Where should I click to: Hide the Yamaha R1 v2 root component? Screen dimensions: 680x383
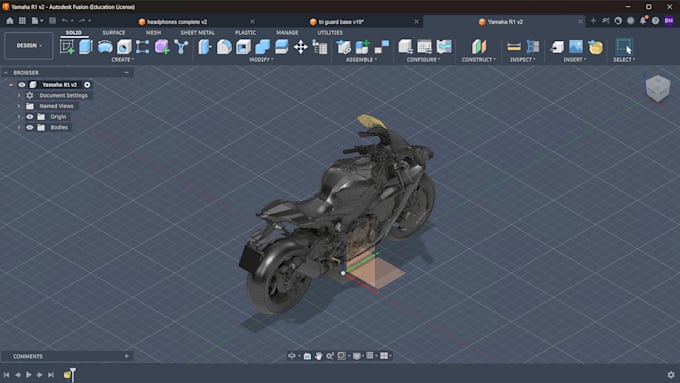point(22,85)
